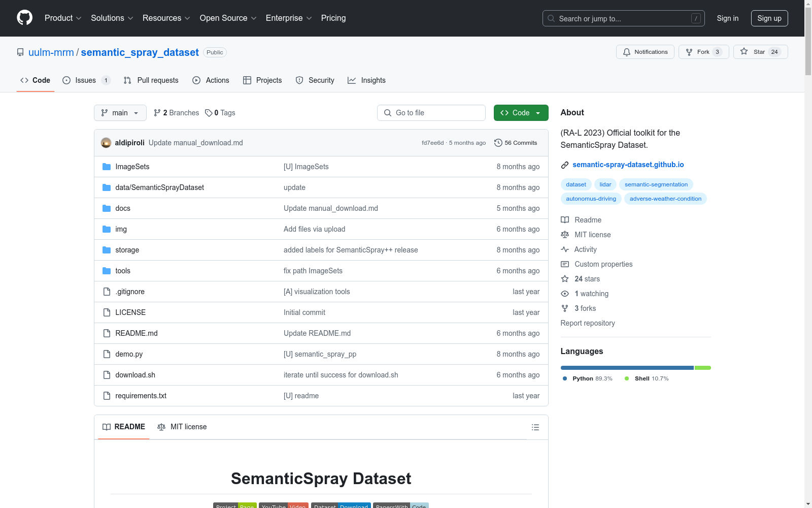Click the GitHub logo icon

pos(24,18)
